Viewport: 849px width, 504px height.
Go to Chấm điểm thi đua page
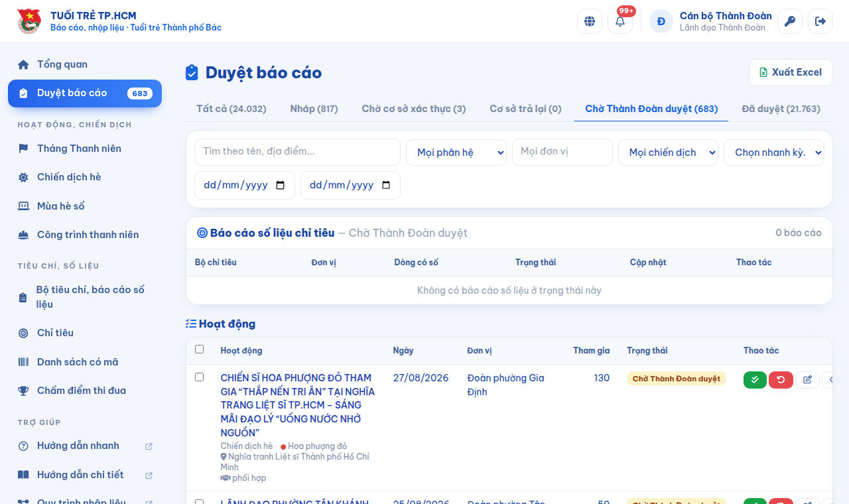(85, 391)
